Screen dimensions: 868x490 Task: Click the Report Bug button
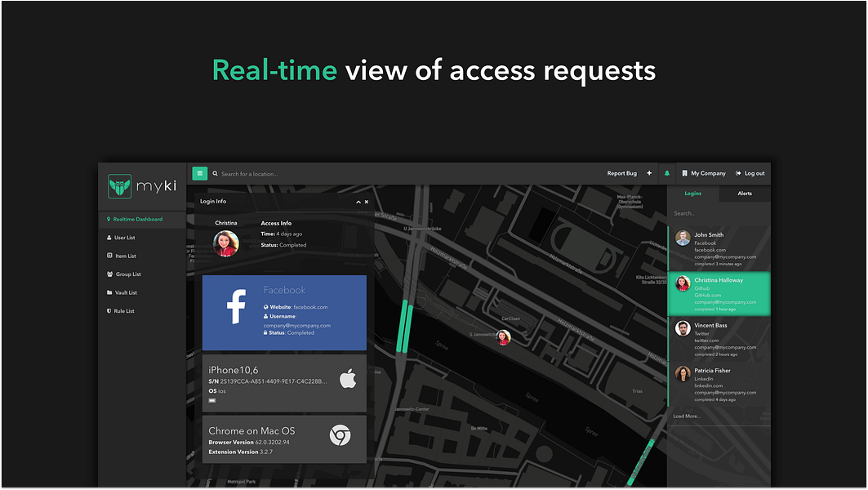pyautogui.click(x=622, y=173)
